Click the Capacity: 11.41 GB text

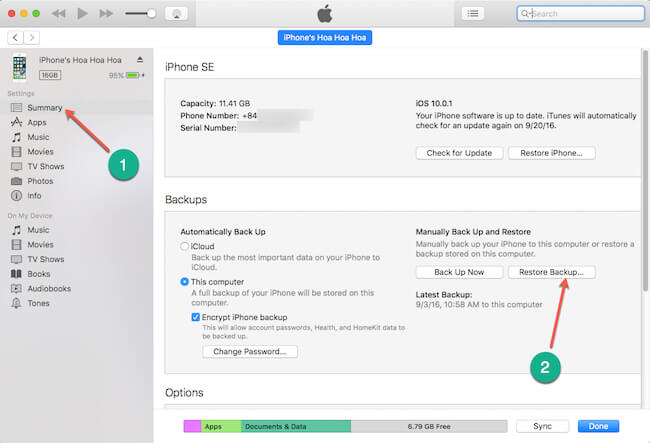pos(215,104)
